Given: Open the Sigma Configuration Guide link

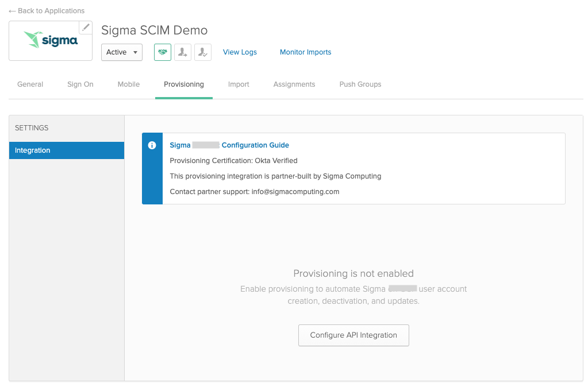Looking at the screenshot, I should pyautogui.click(x=229, y=145).
